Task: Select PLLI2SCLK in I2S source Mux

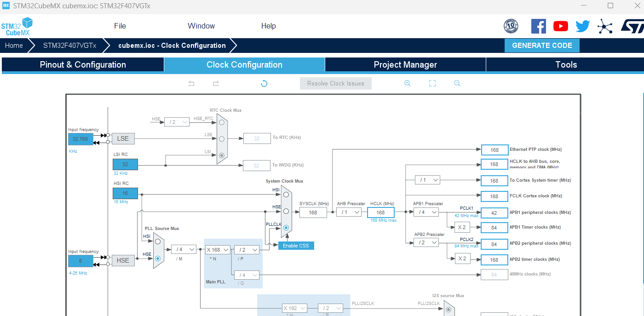Action: pos(448,310)
